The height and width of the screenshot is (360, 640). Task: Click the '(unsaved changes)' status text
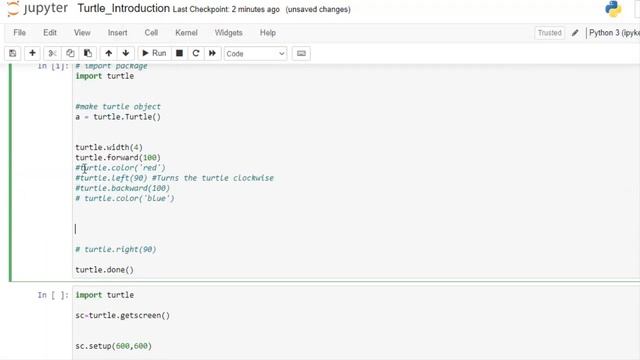click(318, 9)
